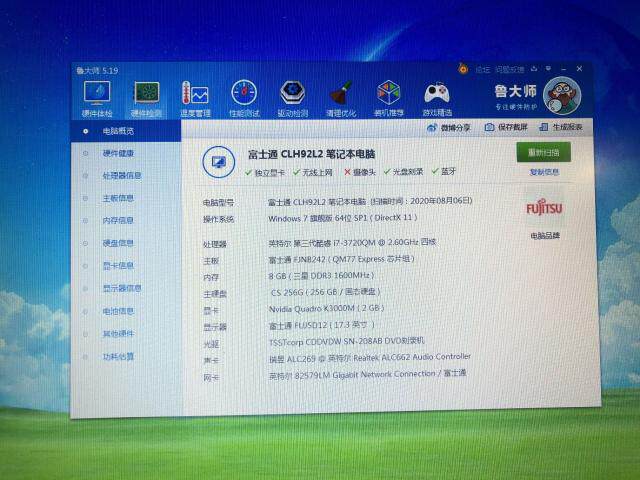Open the title bar dropdown menu icon

[x=548, y=69]
